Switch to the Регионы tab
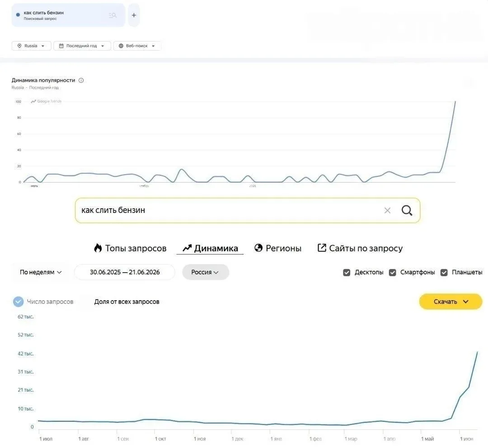The width and height of the screenshot is (488, 448). tap(277, 248)
